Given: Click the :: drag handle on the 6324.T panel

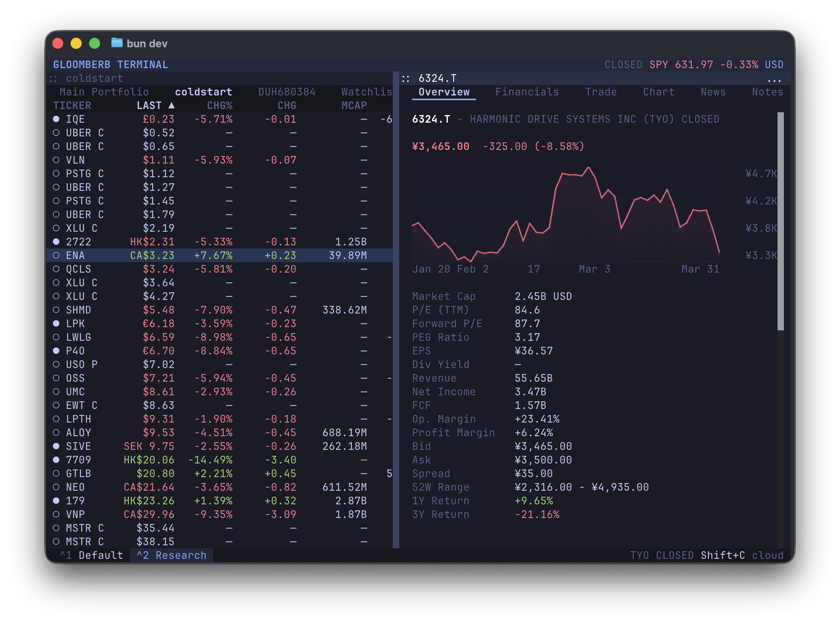Looking at the screenshot, I should (x=406, y=79).
